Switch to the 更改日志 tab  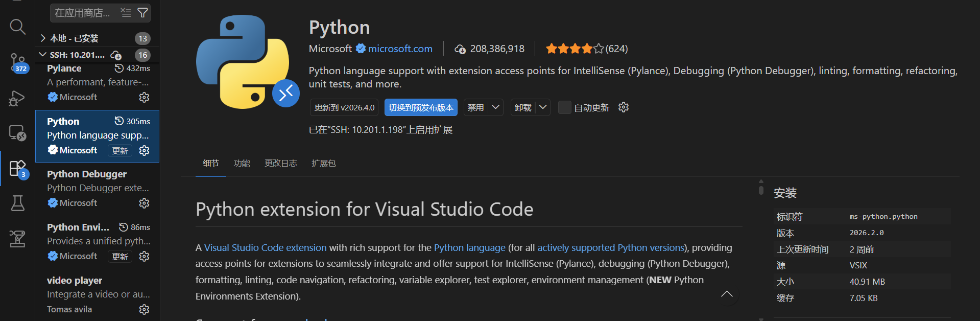pyautogui.click(x=280, y=164)
